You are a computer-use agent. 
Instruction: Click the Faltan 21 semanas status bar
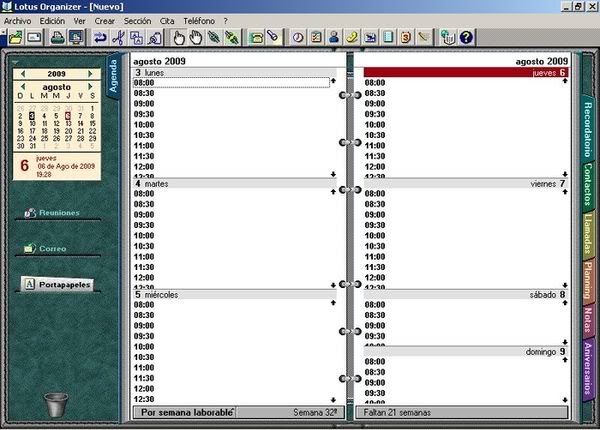coord(461,412)
